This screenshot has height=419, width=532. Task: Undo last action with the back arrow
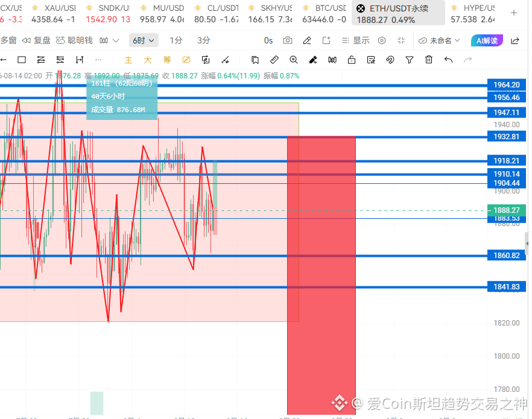tap(448, 60)
